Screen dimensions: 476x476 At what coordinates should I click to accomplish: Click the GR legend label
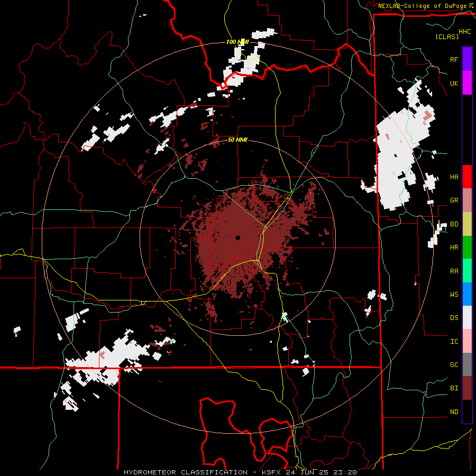click(454, 200)
